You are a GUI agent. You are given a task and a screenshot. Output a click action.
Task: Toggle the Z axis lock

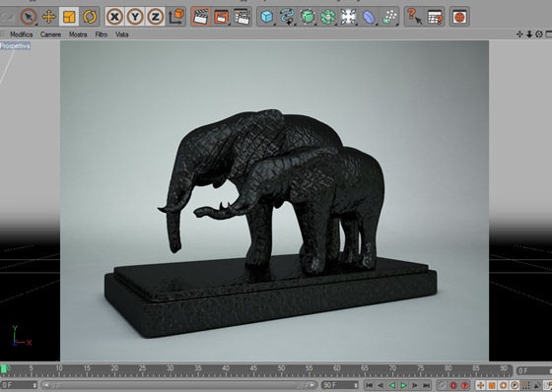point(156,17)
